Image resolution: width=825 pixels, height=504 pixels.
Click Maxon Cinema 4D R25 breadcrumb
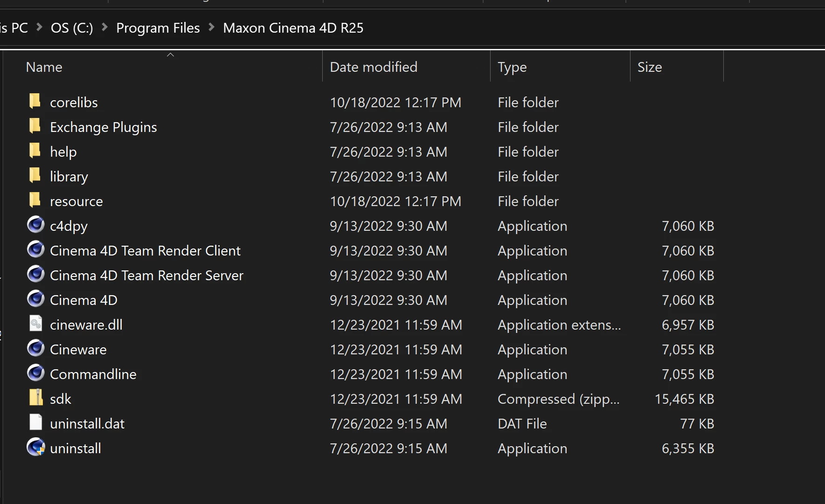tap(293, 28)
